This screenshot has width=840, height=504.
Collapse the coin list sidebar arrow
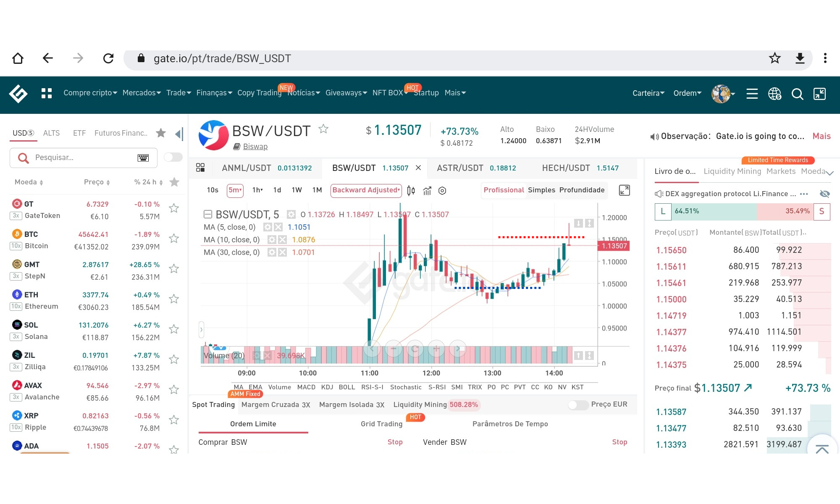pyautogui.click(x=179, y=134)
